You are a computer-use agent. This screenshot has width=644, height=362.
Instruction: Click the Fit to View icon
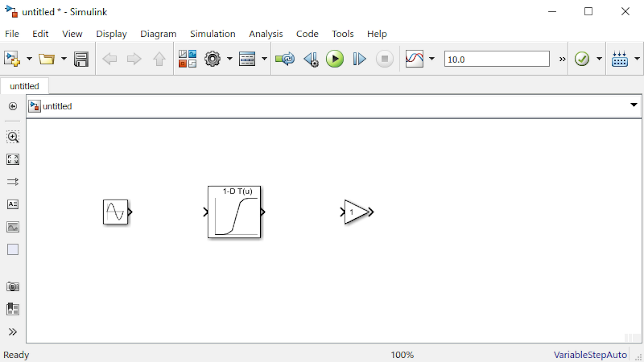13,159
